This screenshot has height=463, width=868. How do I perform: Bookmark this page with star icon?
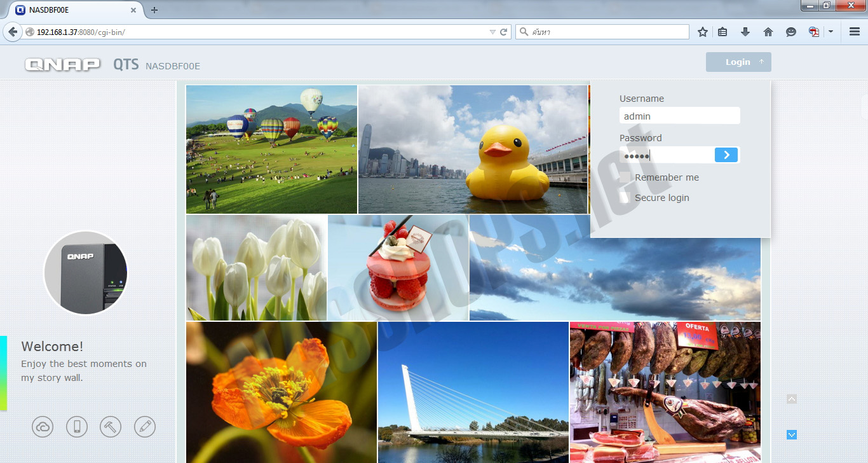(702, 32)
